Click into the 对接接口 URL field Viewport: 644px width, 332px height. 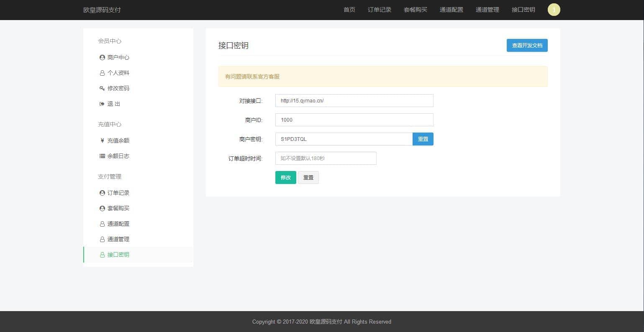[x=354, y=101]
